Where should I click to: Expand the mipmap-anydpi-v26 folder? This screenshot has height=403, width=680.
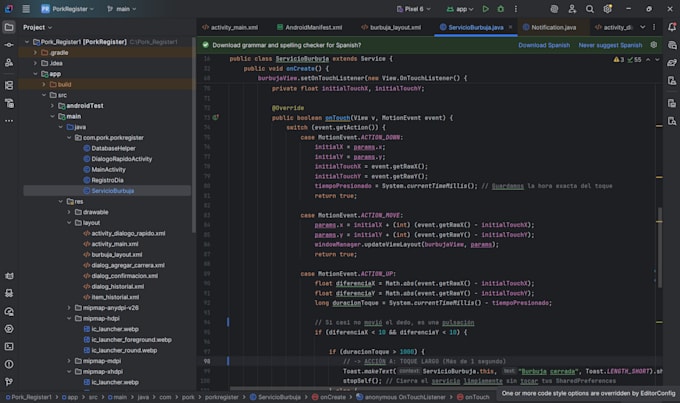coord(69,308)
